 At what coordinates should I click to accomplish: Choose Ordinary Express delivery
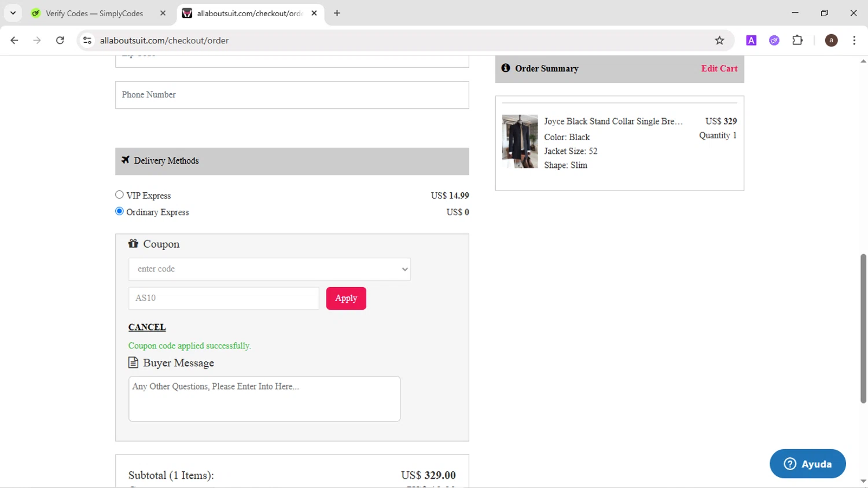click(119, 211)
